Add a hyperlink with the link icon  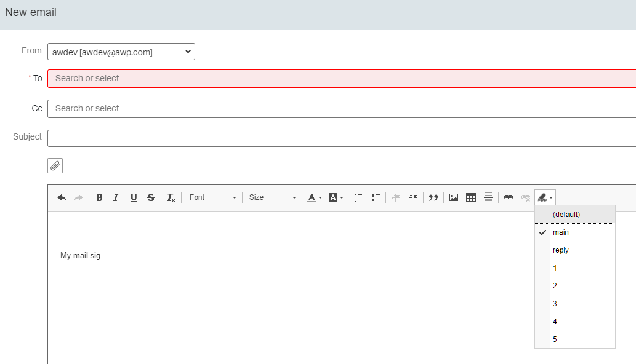point(509,197)
